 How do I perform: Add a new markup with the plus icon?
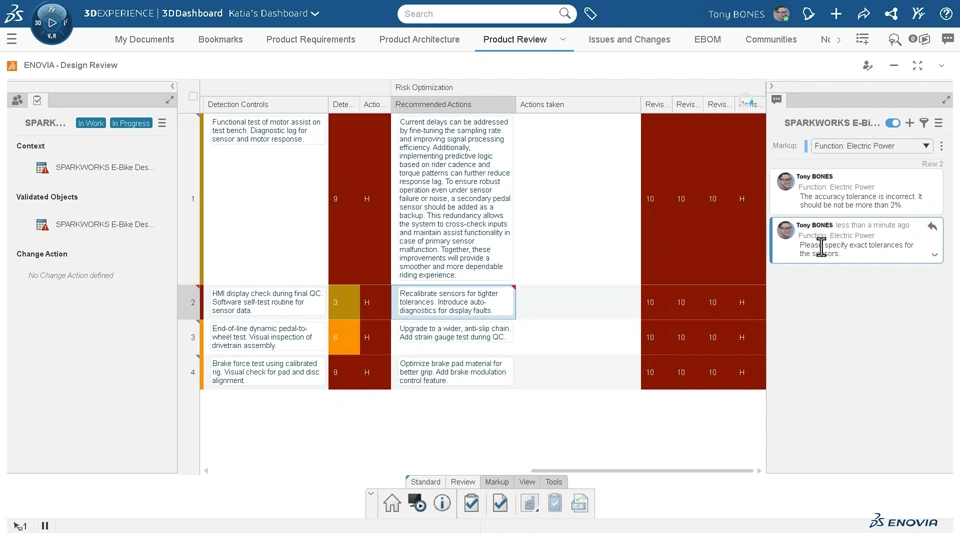pyautogui.click(x=909, y=123)
